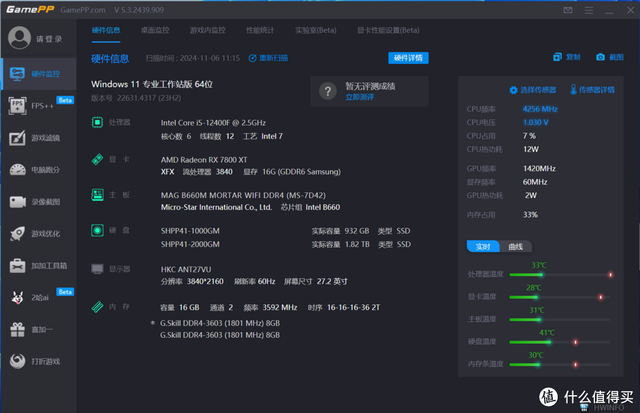Open 电脑跑分 benchmark in sidebar

point(39,170)
